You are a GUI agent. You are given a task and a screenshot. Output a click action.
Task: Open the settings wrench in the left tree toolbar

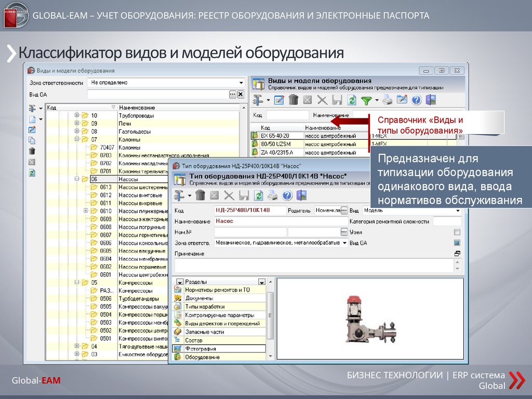pyautogui.click(x=33, y=108)
